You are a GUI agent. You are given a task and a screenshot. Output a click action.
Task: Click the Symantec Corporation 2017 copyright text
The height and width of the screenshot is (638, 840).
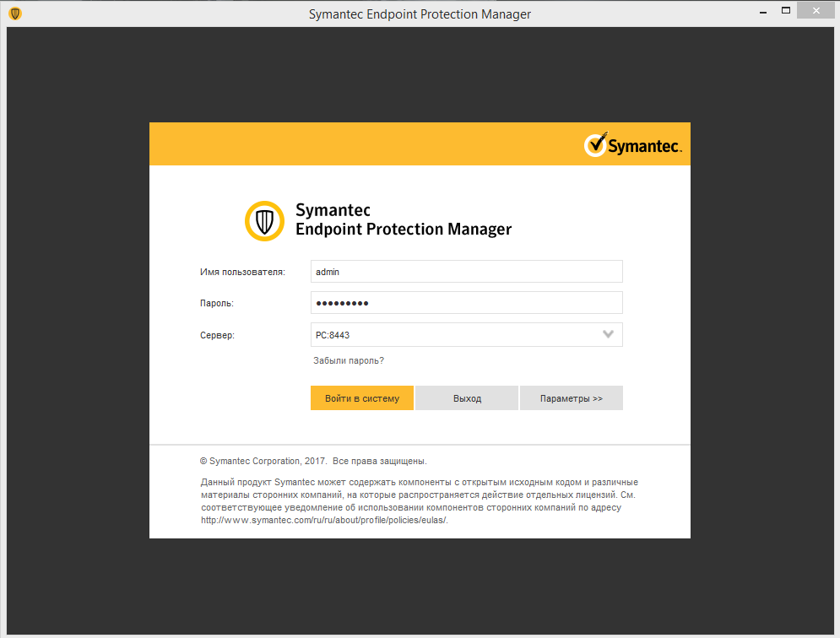tap(313, 461)
